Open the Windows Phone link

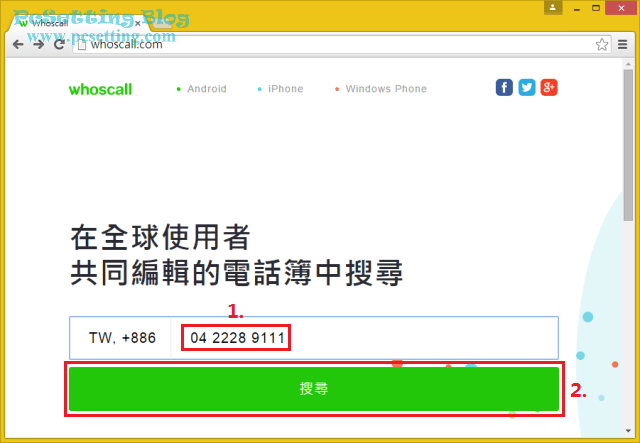pos(386,89)
